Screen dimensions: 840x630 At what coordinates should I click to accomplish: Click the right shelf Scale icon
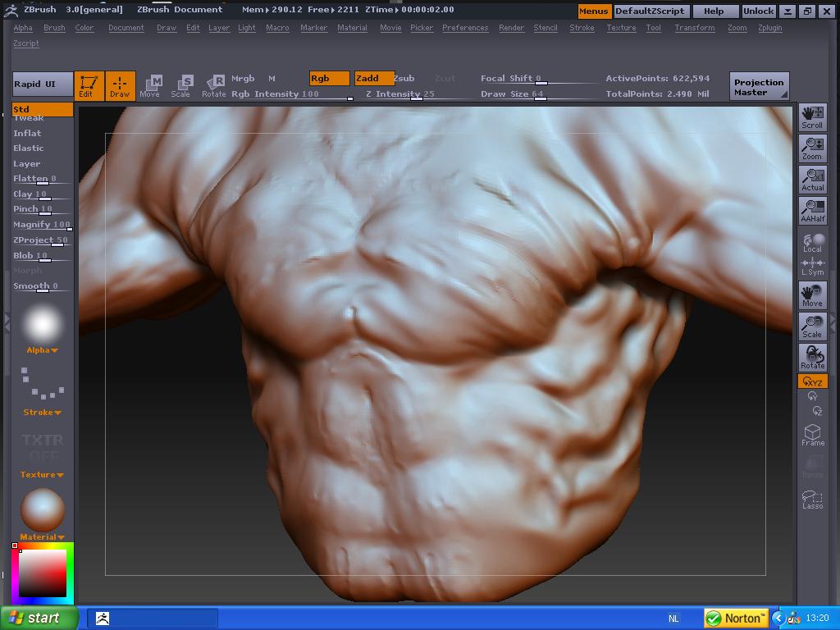coord(813,326)
